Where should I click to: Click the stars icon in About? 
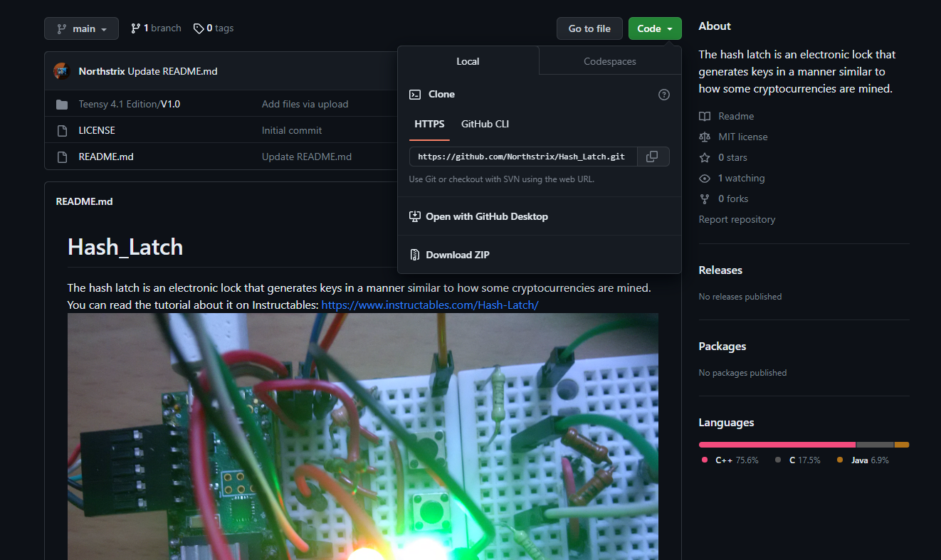point(705,157)
